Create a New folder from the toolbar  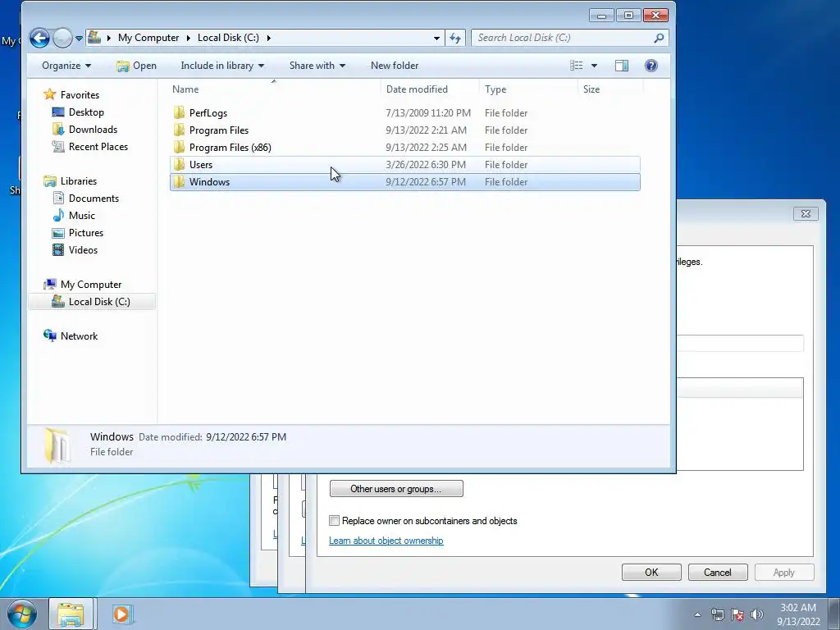(395, 66)
